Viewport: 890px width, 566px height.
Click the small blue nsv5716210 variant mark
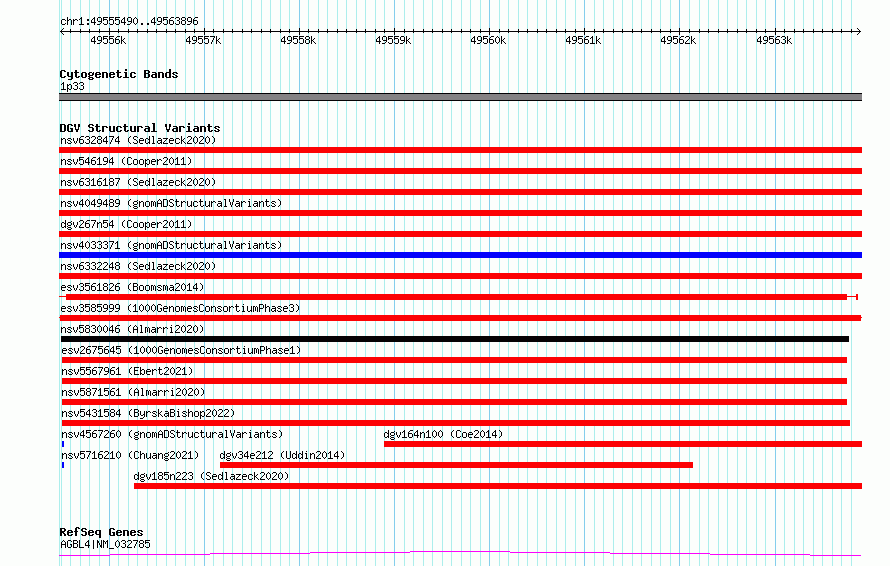63,465
